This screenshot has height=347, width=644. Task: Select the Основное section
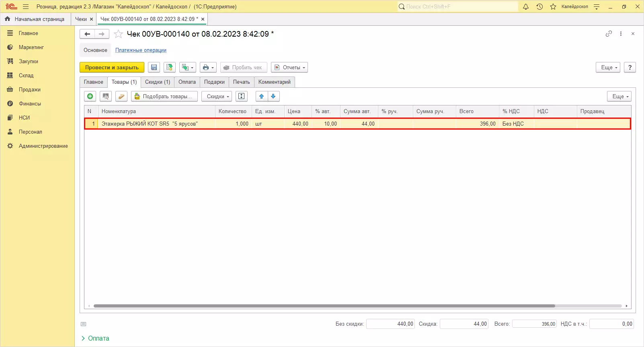(95, 50)
